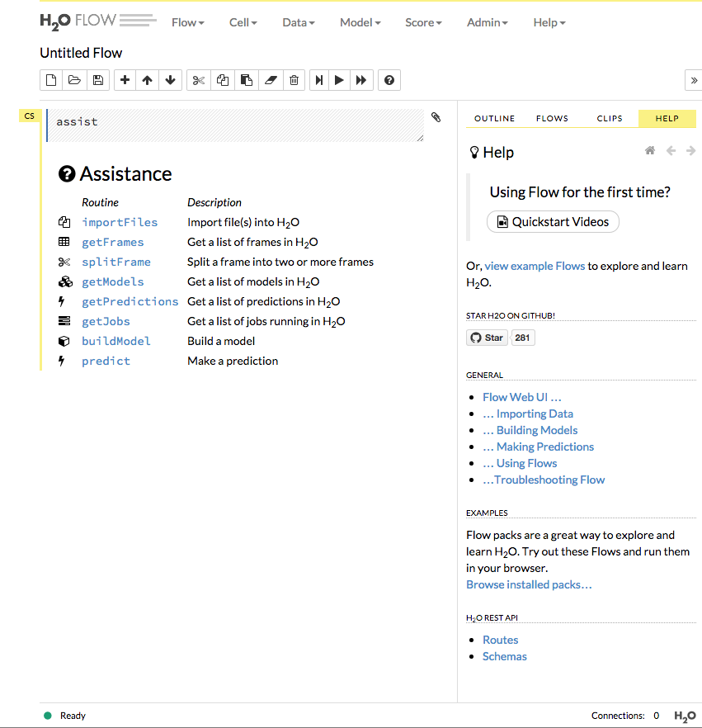Open the getModels routine
Screen dimensions: 702x728
[x=113, y=281]
